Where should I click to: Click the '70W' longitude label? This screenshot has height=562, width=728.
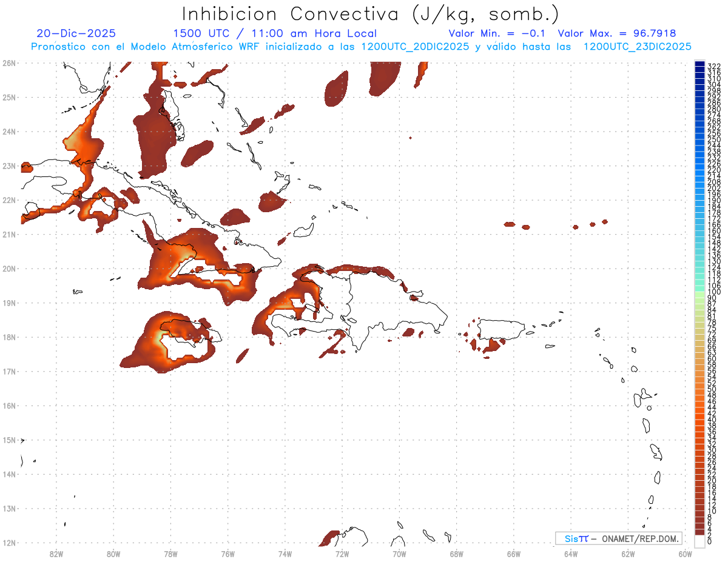[x=399, y=554]
